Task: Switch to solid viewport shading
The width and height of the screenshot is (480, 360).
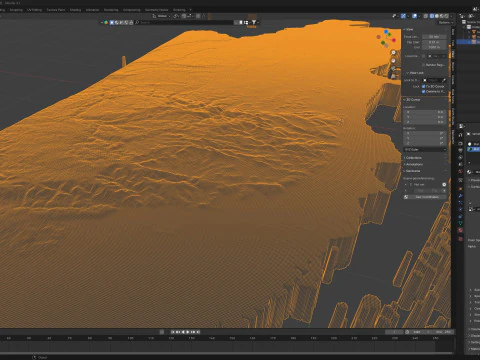Action: [437, 16]
